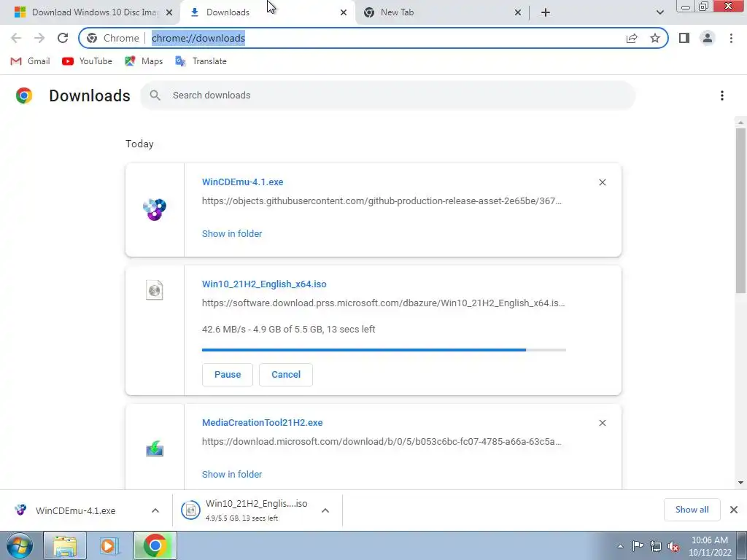Open the Gmail bookmark
The height and width of the screenshot is (560, 747).
[30, 61]
